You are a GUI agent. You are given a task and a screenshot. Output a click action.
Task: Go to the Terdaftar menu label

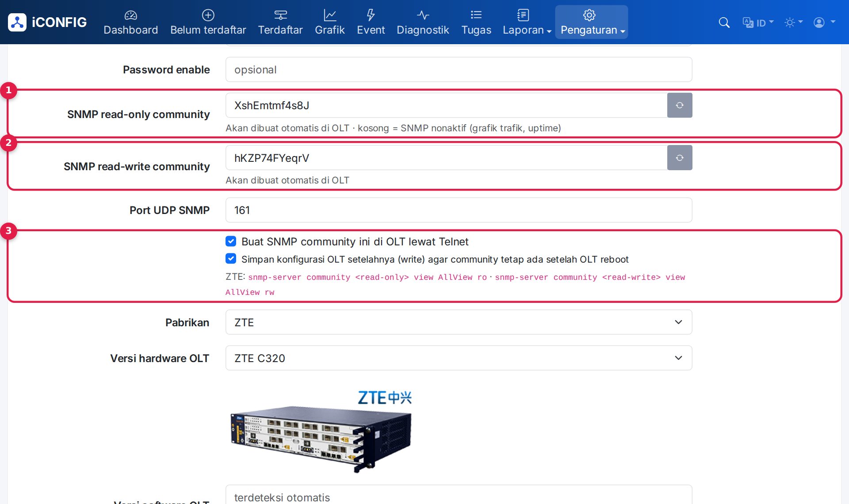point(280,30)
